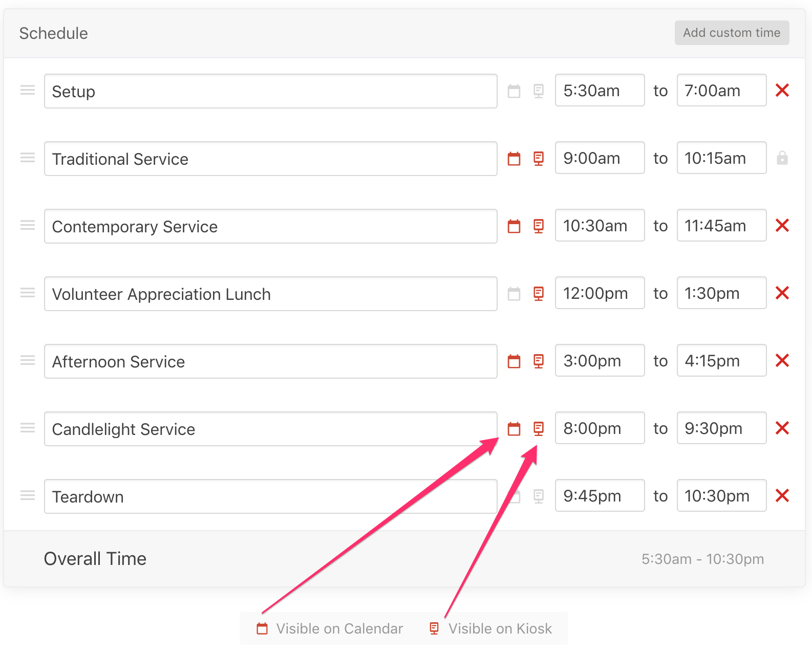The width and height of the screenshot is (812, 654).
Task: Click the Overall Time label
Action: click(x=95, y=559)
